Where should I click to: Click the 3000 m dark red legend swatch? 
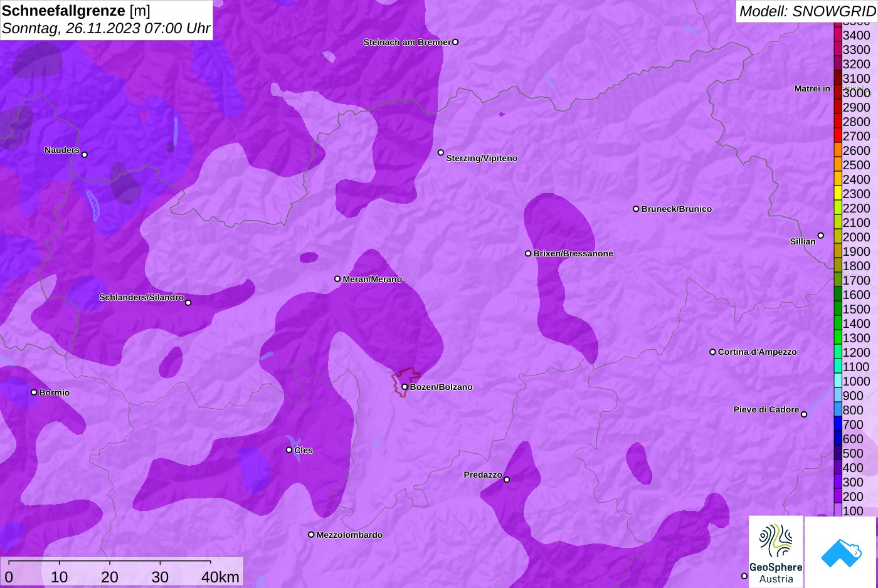click(837, 92)
